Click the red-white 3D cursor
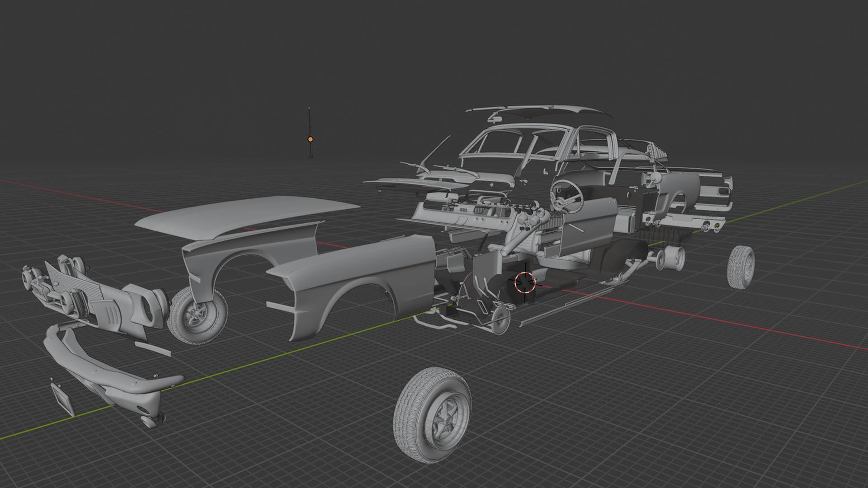868x488 pixels. pyautogui.click(x=525, y=282)
